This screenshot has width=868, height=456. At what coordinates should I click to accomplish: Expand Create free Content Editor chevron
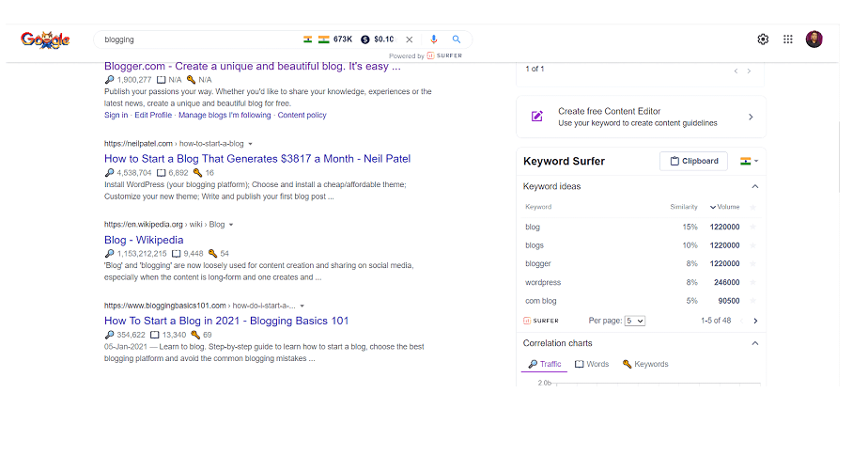(x=751, y=117)
